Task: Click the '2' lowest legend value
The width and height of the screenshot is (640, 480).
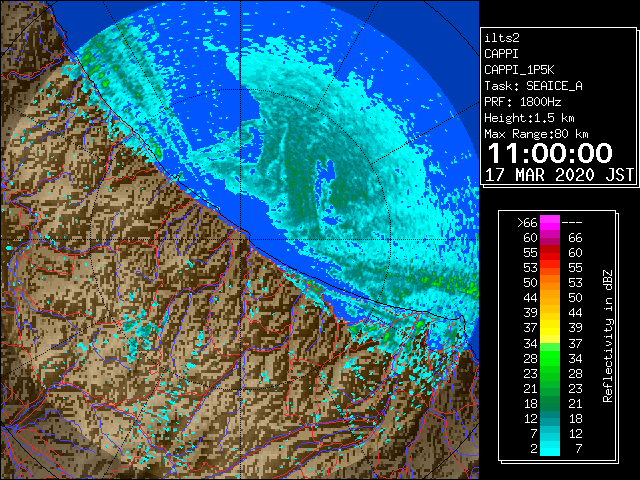Action: click(x=534, y=449)
